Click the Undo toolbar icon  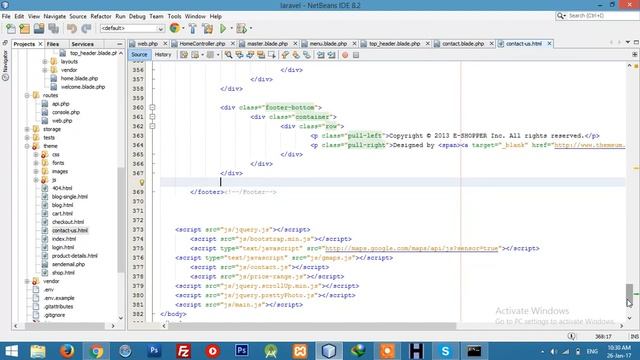point(72,28)
